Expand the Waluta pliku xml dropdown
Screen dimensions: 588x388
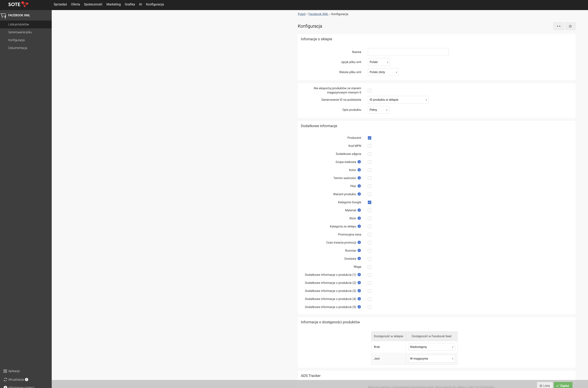(383, 72)
